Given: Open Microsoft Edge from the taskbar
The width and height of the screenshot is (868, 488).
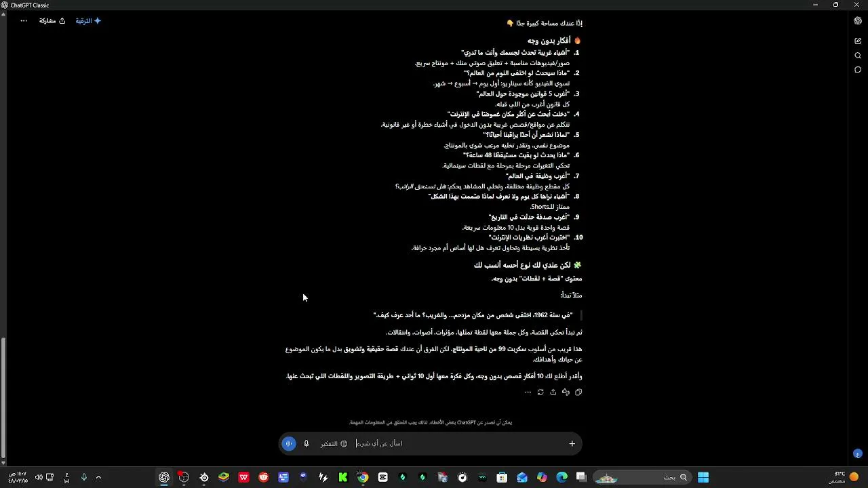Looking at the screenshot, I should tap(561, 478).
